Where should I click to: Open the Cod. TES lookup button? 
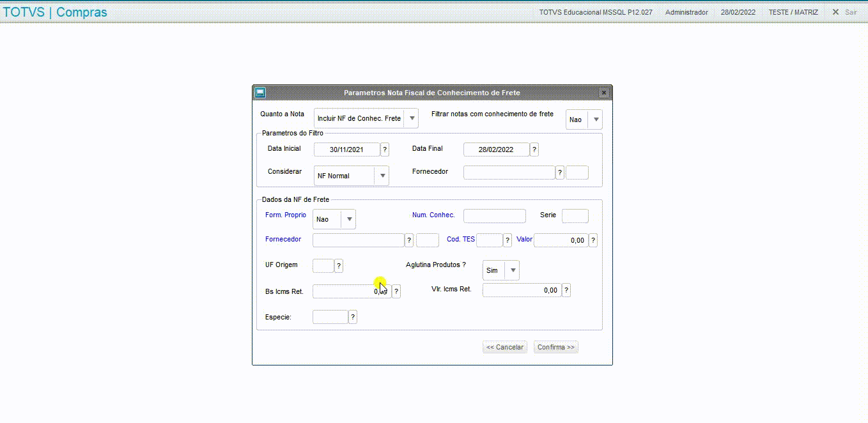pos(508,240)
